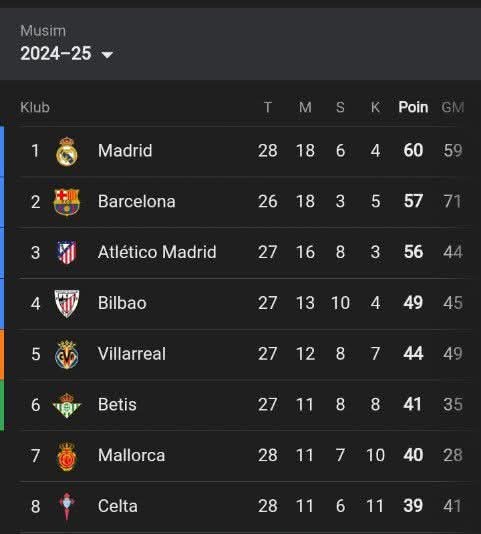This screenshot has height=534, width=481.
Task: Select the GM column header
Action: [453, 107]
